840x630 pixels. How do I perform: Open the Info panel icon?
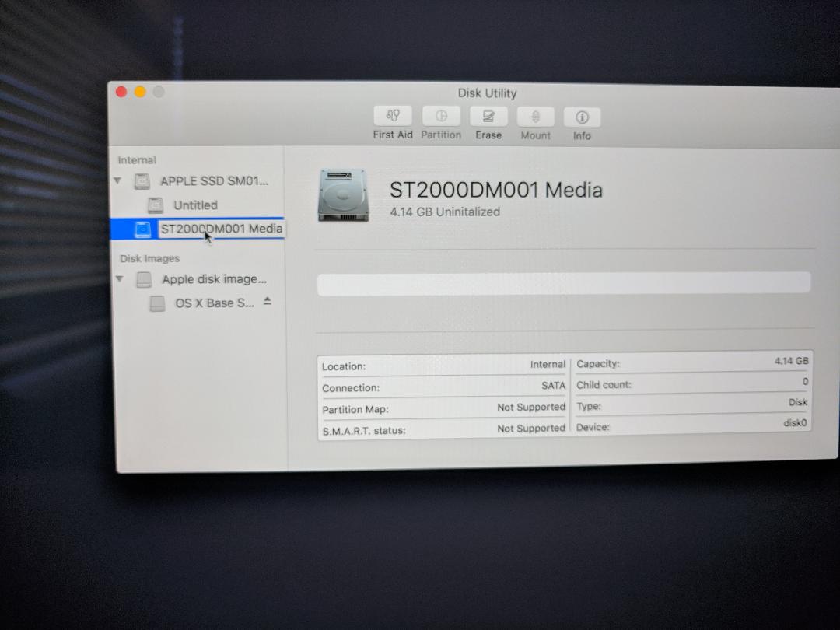[582, 117]
